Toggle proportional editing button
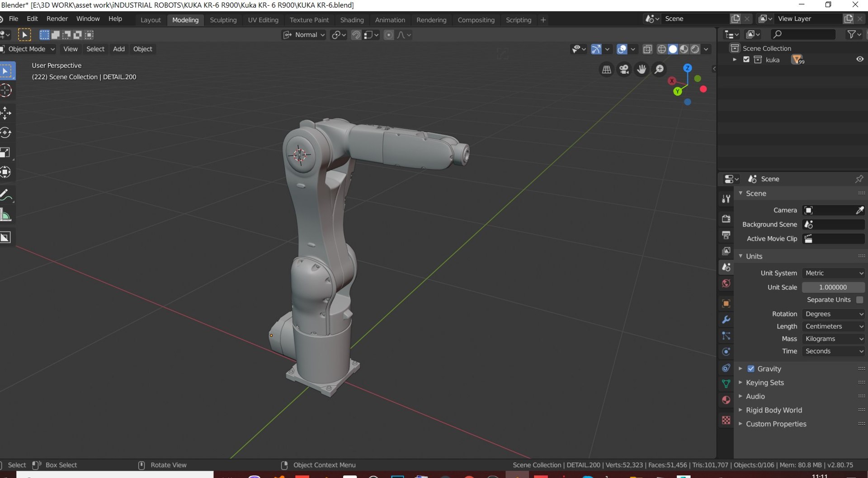This screenshot has width=868, height=478. coord(388,35)
